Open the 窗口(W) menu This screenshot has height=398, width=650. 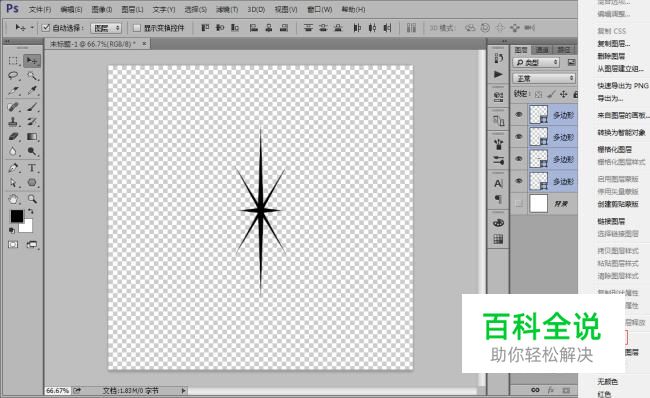tap(319, 9)
